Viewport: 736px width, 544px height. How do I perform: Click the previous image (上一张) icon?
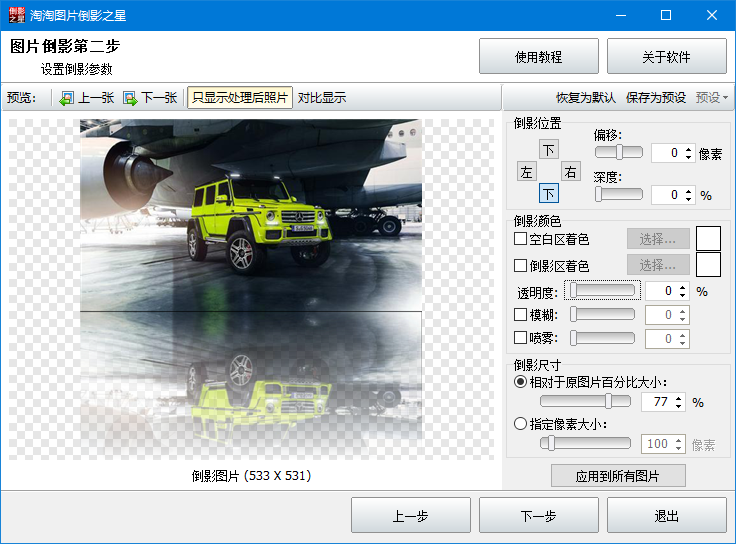(67, 98)
